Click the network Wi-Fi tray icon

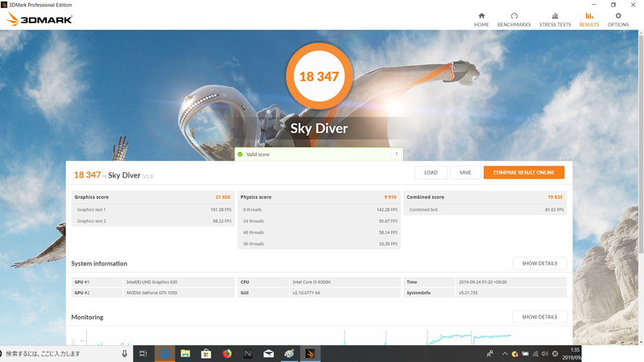[x=535, y=353]
